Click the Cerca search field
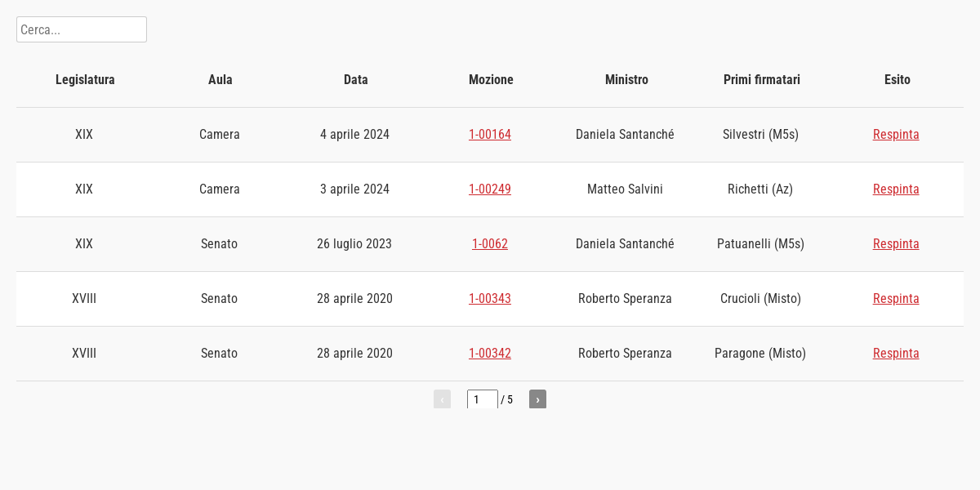This screenshot has width=980, height=490. [x=82, y=29]
